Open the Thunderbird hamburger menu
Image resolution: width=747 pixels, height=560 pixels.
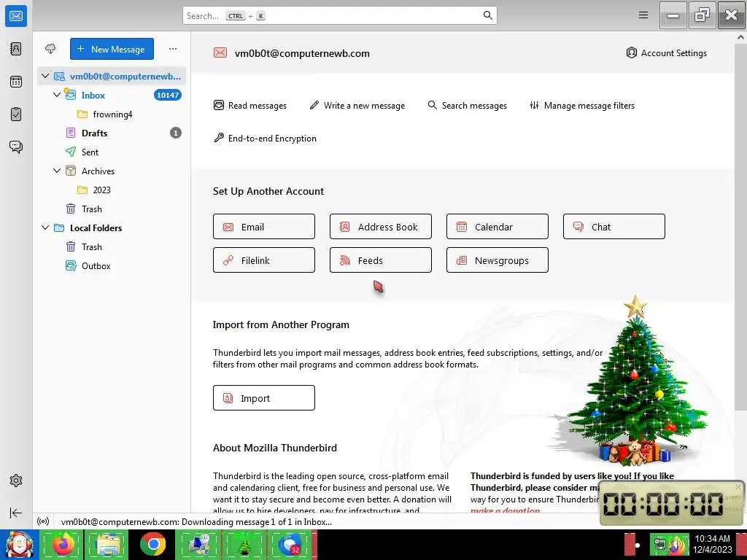(x=643, y=15)
